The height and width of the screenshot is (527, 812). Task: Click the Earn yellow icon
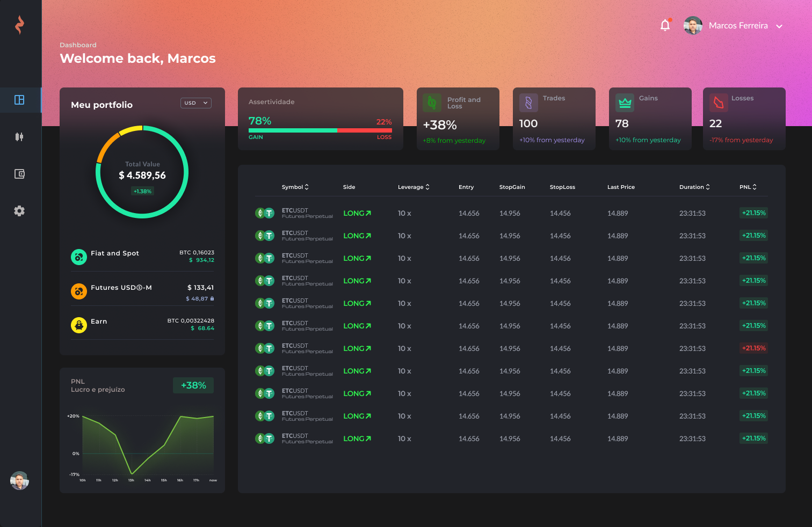79,325
